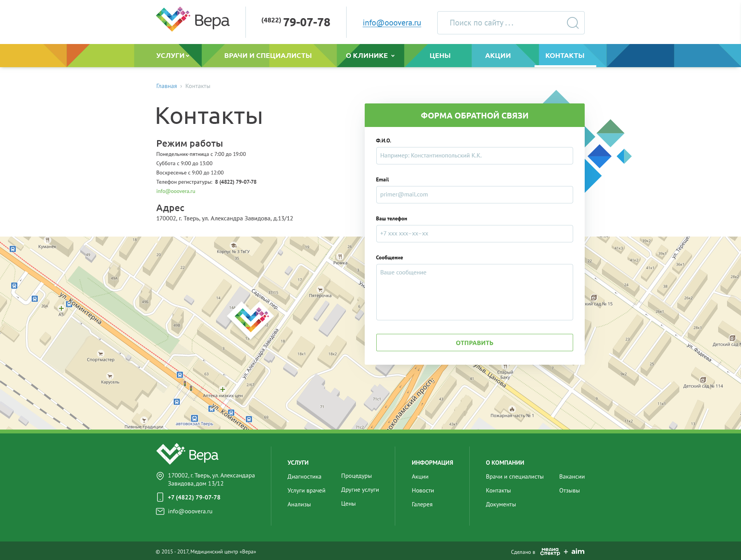Select the ЦЕНЫ menu item
The image size is (741, 560).
(x=440, y=55)
